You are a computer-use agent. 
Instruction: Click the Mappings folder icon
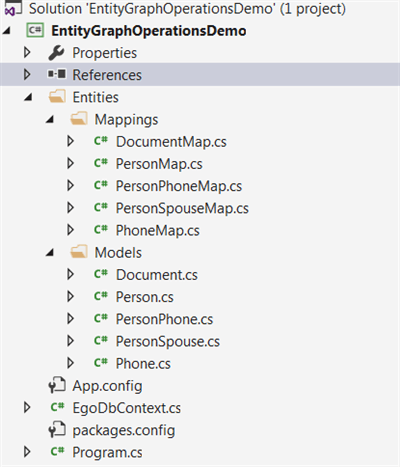pyautogui.click(x=79, y=119)
